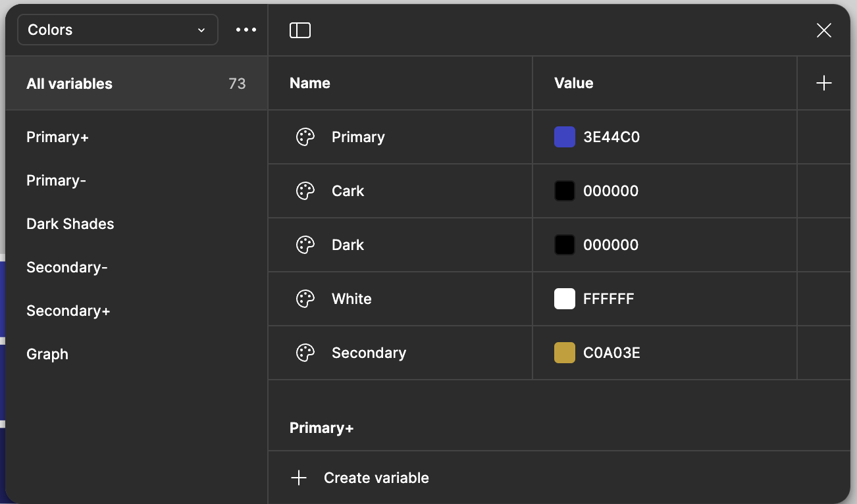Click the palette icon for Dark variable

[305, 245]
